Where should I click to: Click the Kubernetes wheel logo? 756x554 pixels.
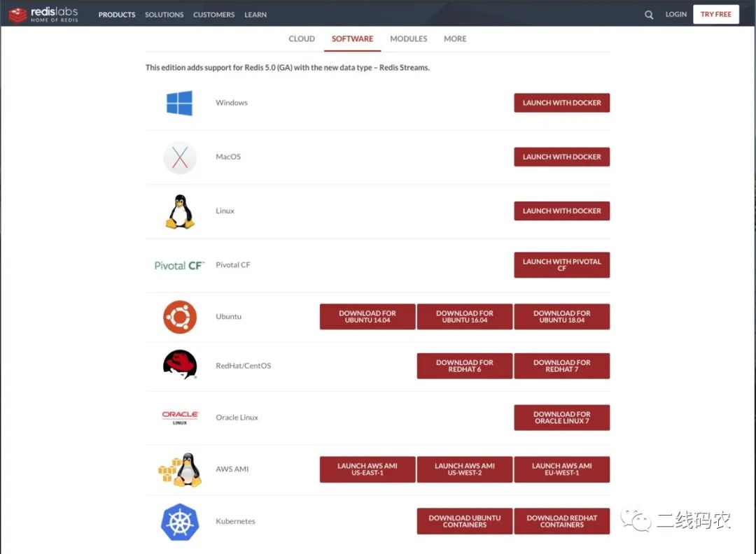[x=180, y=522]
